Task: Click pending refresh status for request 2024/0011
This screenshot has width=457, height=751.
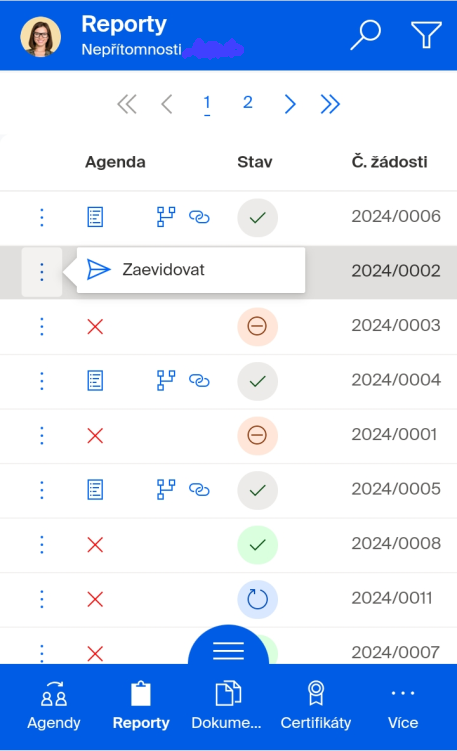Action: (x=258, y=599)
